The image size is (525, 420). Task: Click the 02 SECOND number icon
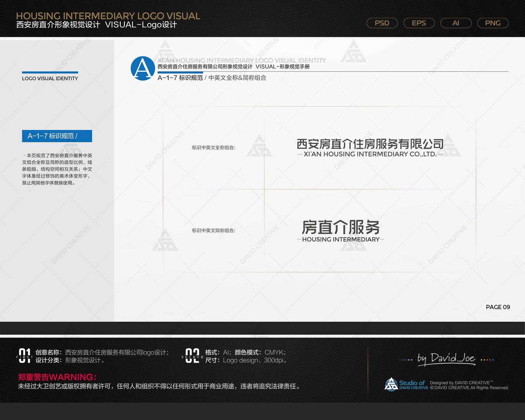(x=192, y=356)
